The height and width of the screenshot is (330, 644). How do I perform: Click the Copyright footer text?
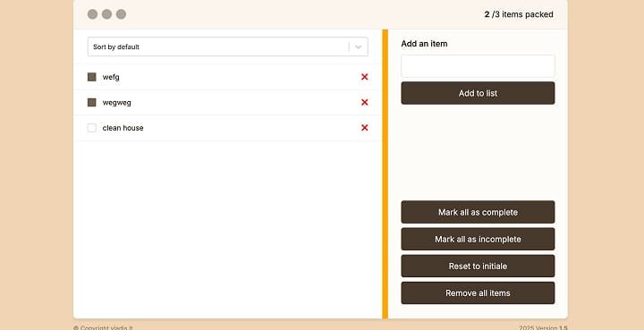[103, 327]
